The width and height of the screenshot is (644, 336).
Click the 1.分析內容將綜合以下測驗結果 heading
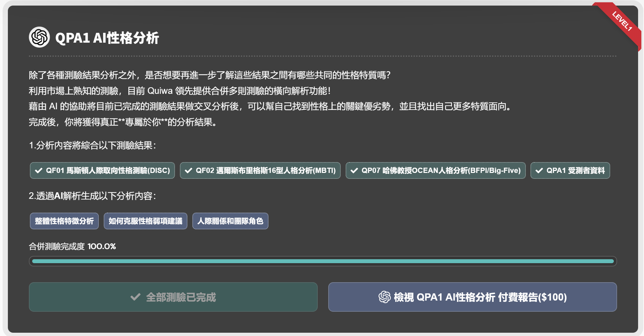[x=93, y=145]
